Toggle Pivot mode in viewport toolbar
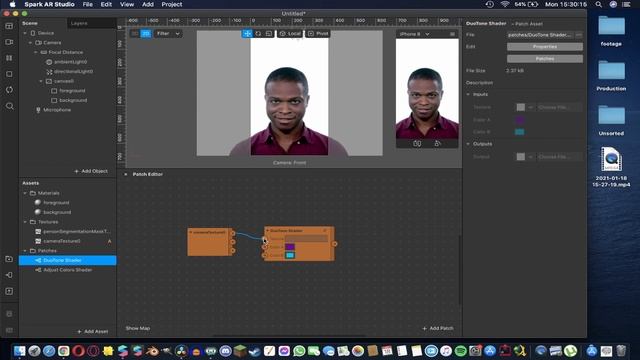 point(318,33)
